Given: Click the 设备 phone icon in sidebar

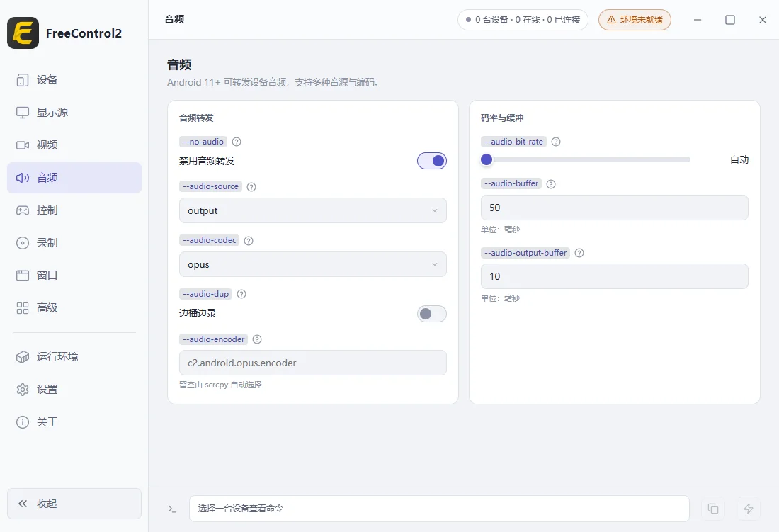Looking at the screenshot, I should coord(23,80).
